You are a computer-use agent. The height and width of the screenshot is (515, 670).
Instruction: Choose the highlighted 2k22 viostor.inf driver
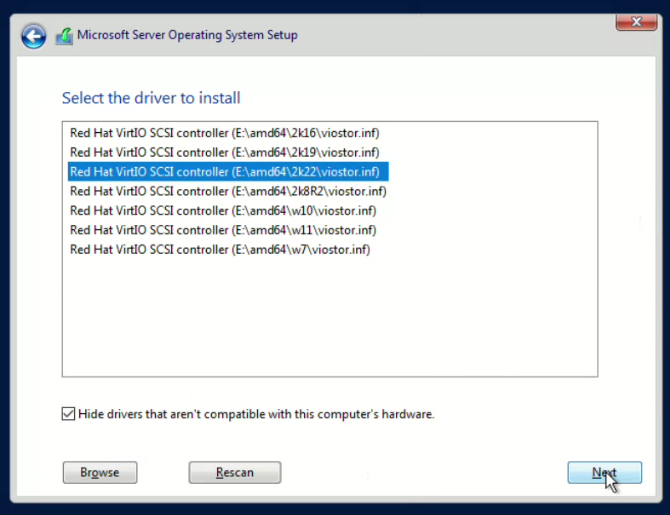224,172
